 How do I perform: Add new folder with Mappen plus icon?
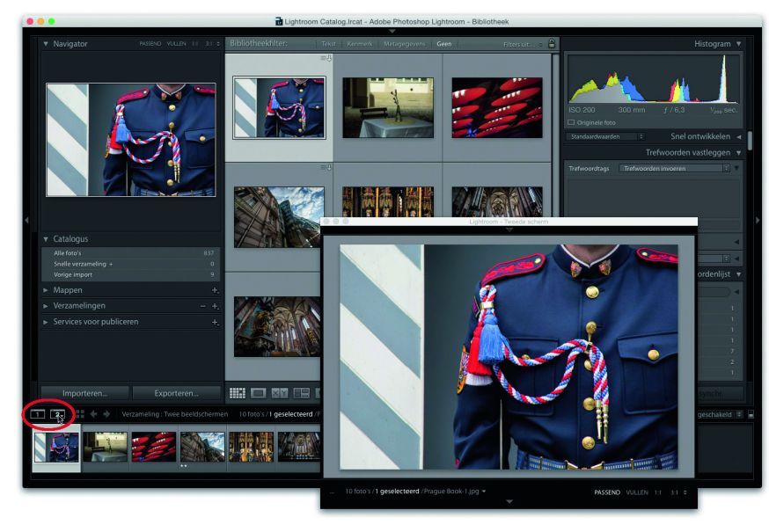click(214, 290)
